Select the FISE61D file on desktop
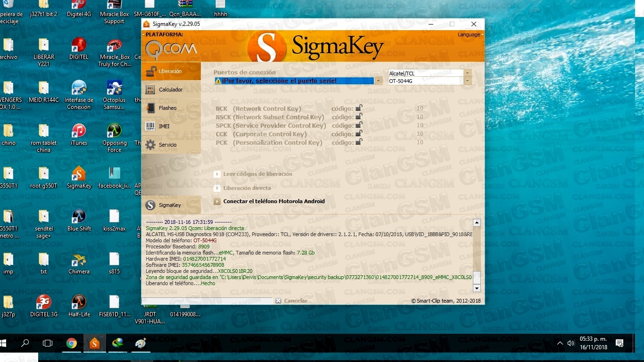Viewport: 644px width, 362px height. point(115,306)
